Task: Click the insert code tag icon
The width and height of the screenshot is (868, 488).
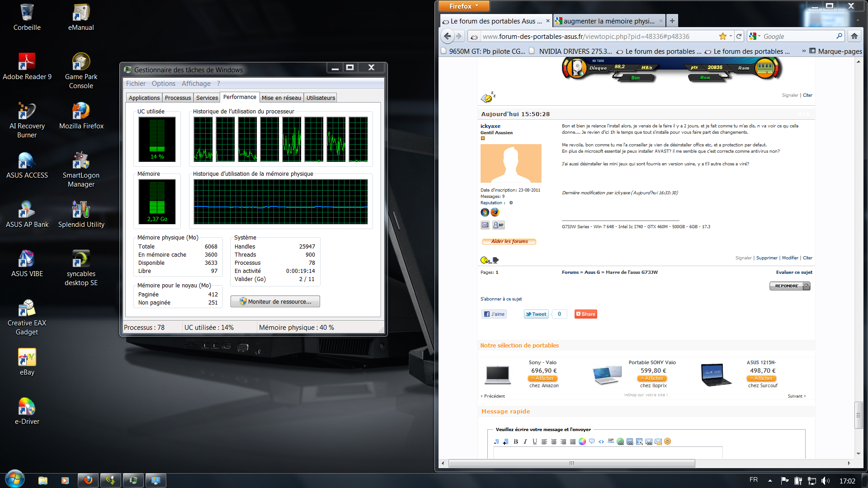Action: pos(601,441)
